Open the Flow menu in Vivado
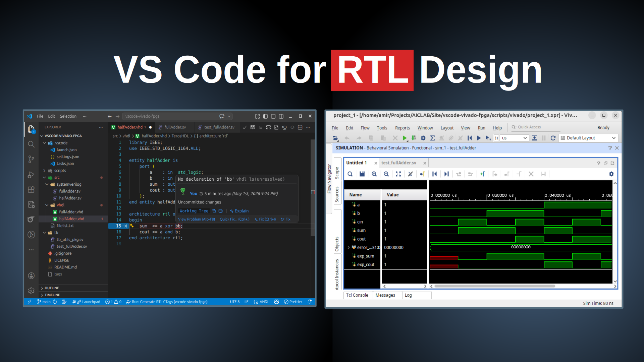The height and width of the screenshot is (362, 644). (365, 128)
